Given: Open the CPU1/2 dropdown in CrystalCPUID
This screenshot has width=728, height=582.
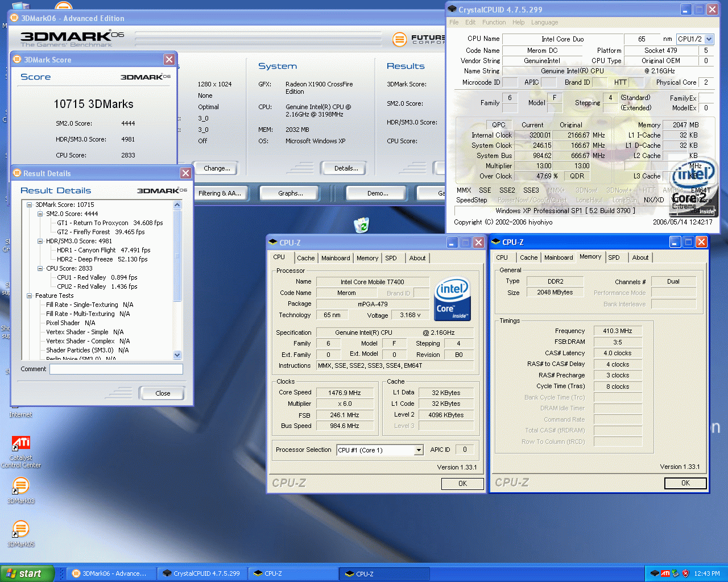Looking at the screenshot, I should pos(709,39).
